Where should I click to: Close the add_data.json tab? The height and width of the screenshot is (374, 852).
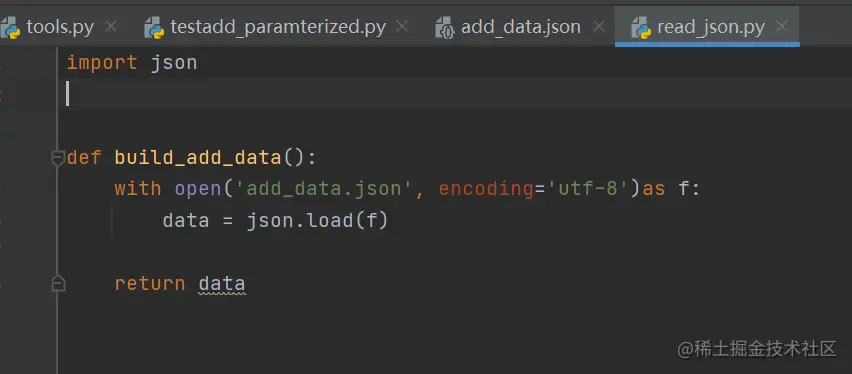pyautogui.click(x=599, y=26)
